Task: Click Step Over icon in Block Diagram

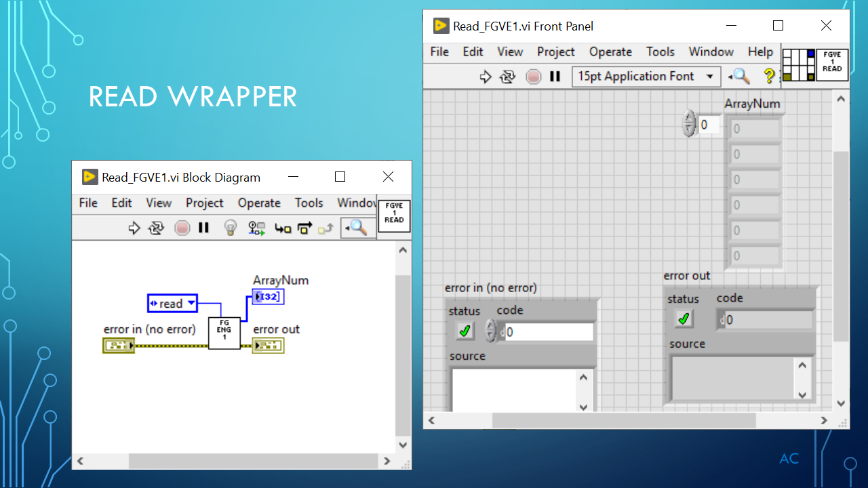Action: point(304,228)
